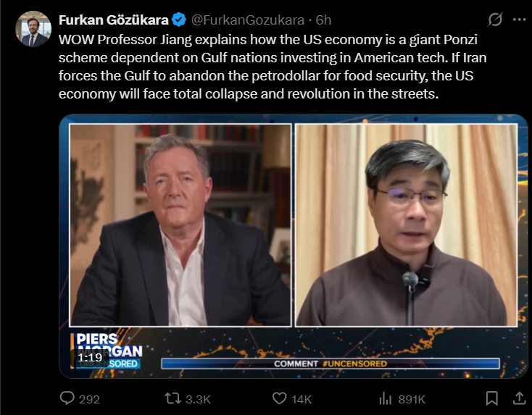The image size is (532, 415).
Task: Click the 3.3K reposts count
Action: pos(198,399)
